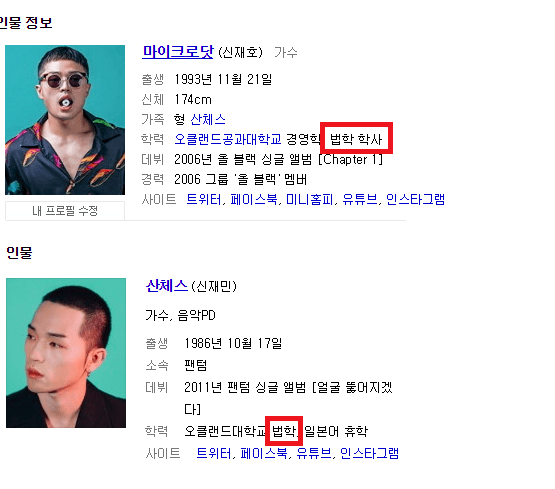Open 산체스's 유튜브 link
The width and height of the screenshot is (555, 489).
click(x=314, y=453)
